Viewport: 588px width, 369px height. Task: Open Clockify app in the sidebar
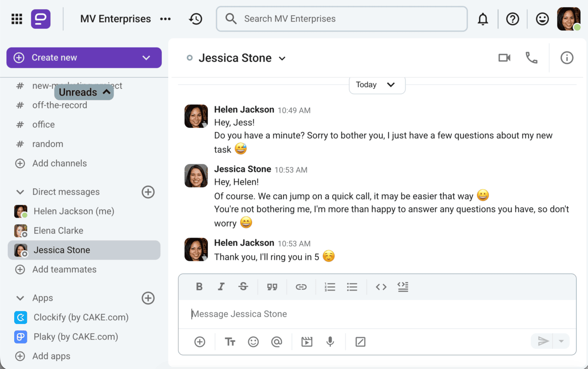(x=81, y=317)
